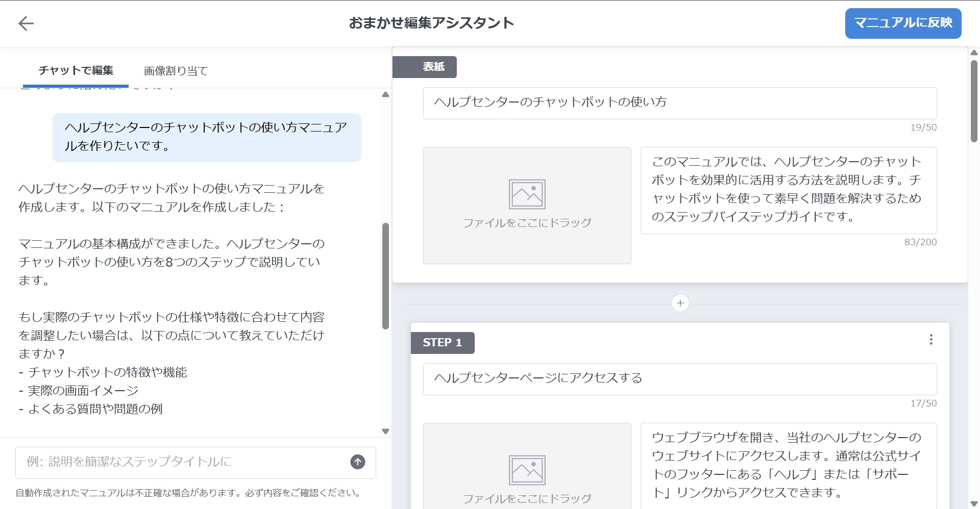Viewport: 980px width, 509px height.
Task: Click manual pane scroll down arrow
Action: (x=974, y=504)
